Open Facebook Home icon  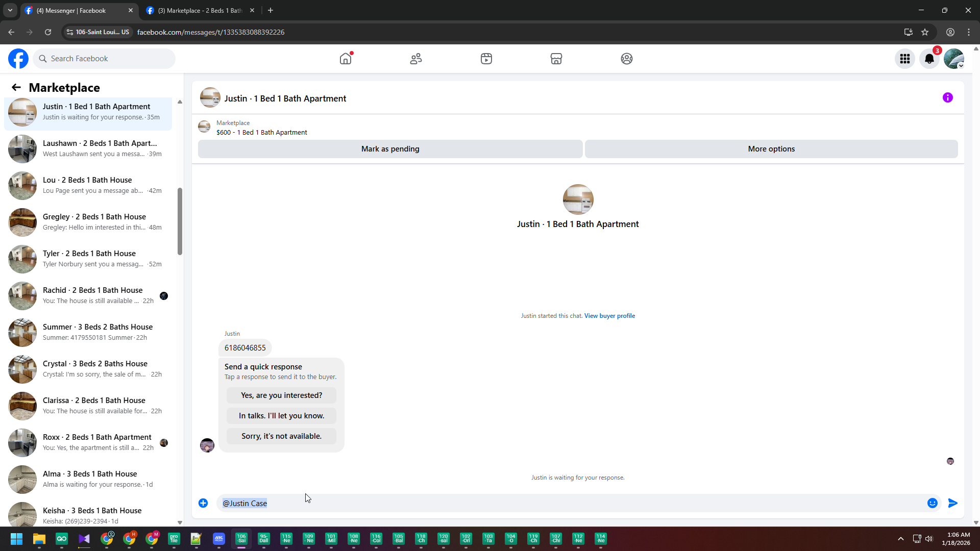(346, 59)
